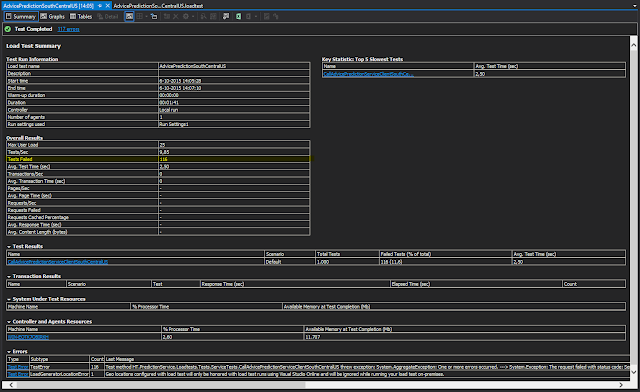The image size is (640, 392).
Task: Click the Load Test Summary heading
Action: pos(33,46)
